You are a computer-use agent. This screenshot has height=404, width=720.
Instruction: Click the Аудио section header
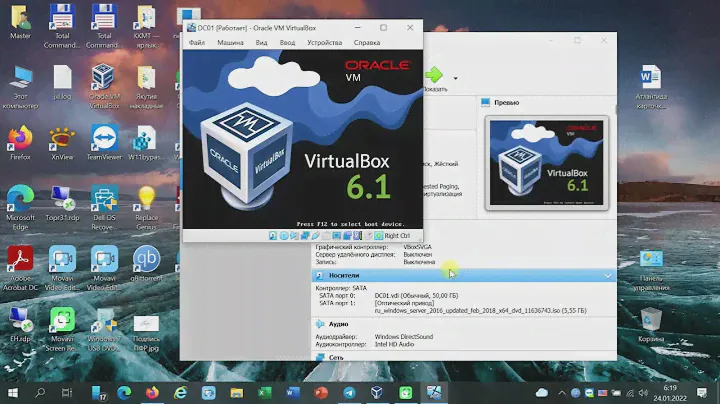(x=338, y=324)
